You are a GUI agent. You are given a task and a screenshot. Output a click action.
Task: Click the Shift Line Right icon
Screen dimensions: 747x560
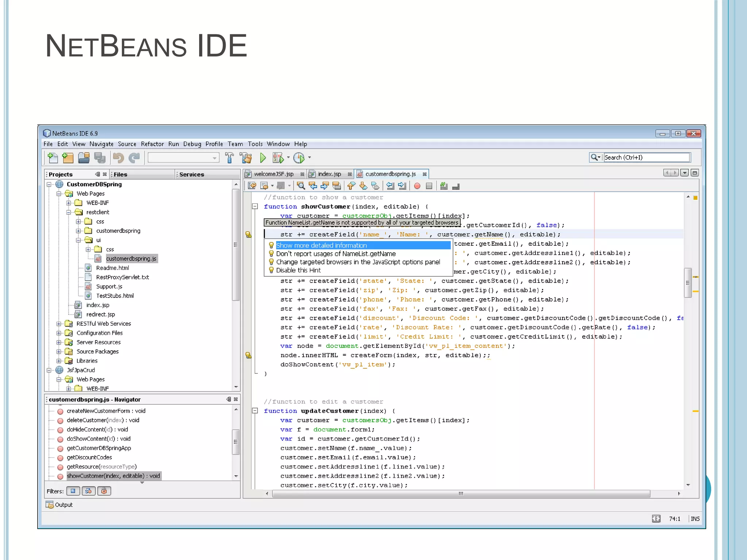(x=402, y=186)
